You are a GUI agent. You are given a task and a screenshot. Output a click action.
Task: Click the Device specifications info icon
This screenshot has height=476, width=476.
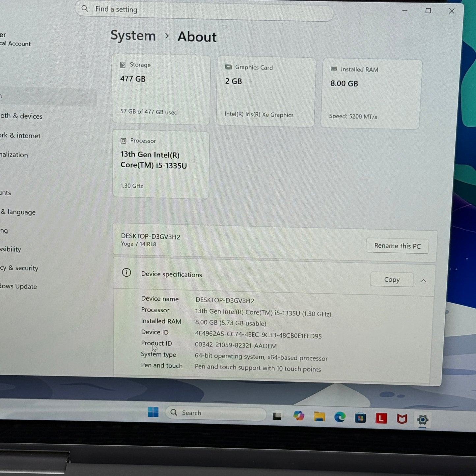pyautogui.click(x=126, y=273)
